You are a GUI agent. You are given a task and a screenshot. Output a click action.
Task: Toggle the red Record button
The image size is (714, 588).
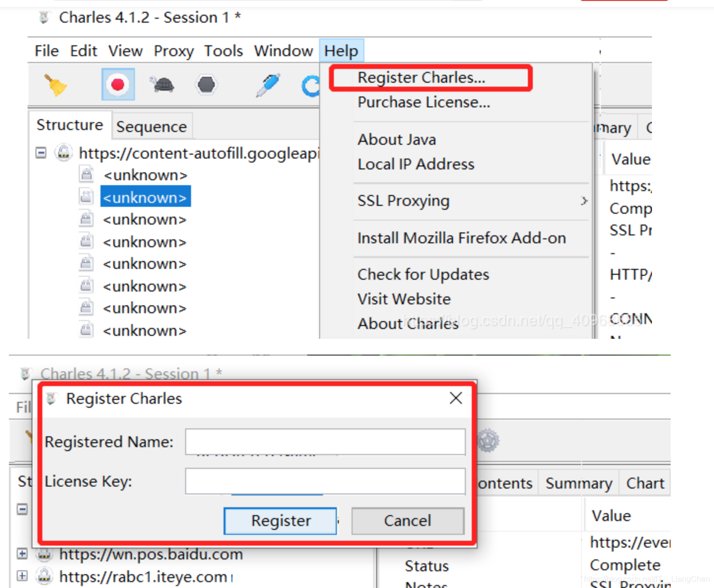(118, 85)
